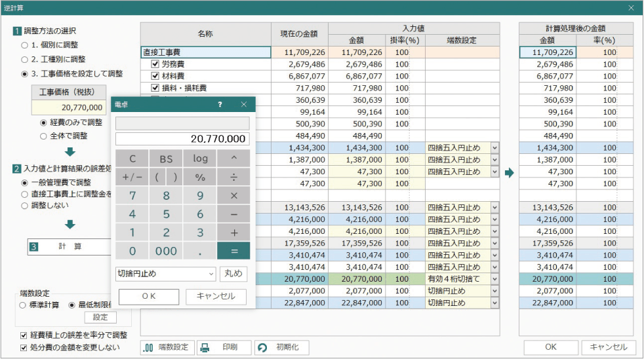Select 1. 個別に調整 radio option
This screenshot has height=359, width=644.
(x=25, y=45)
